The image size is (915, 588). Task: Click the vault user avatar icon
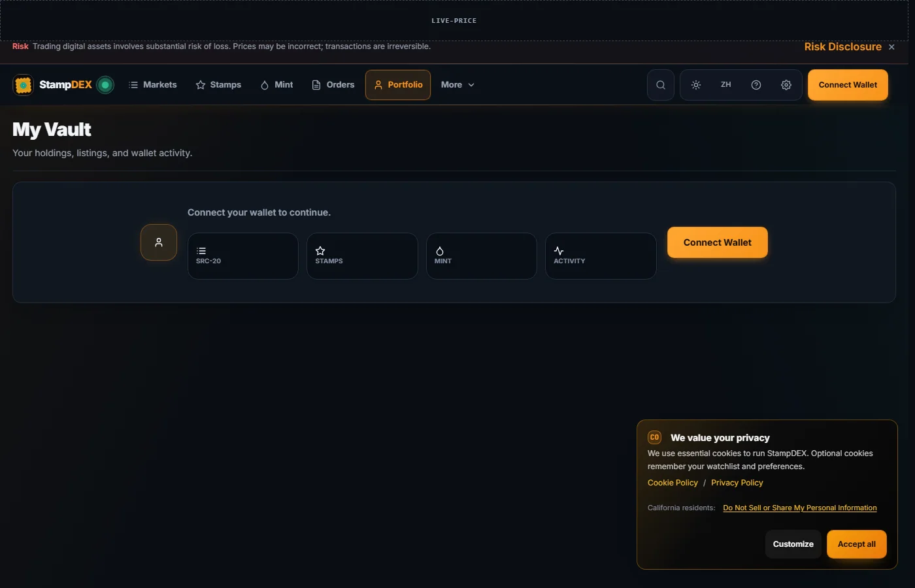(159, 242)
